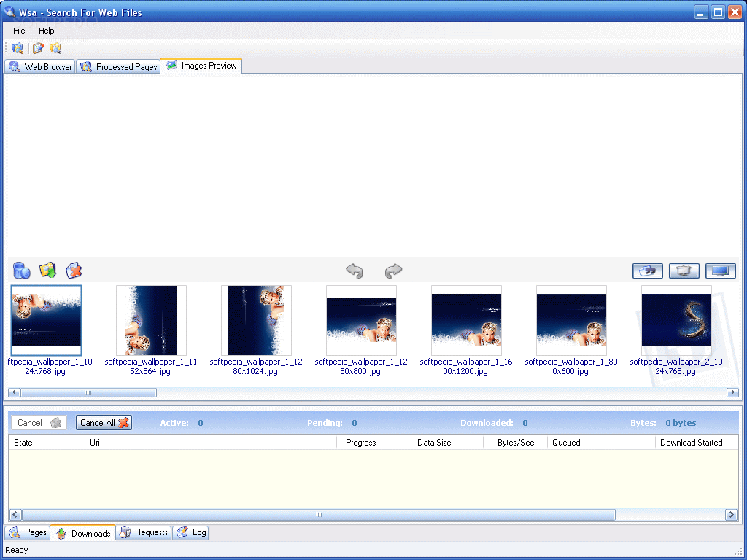This screenshot has width=747, height=560.
Task: Click the thumbnail strip scrollbar handle
Action: pos(88,392)
